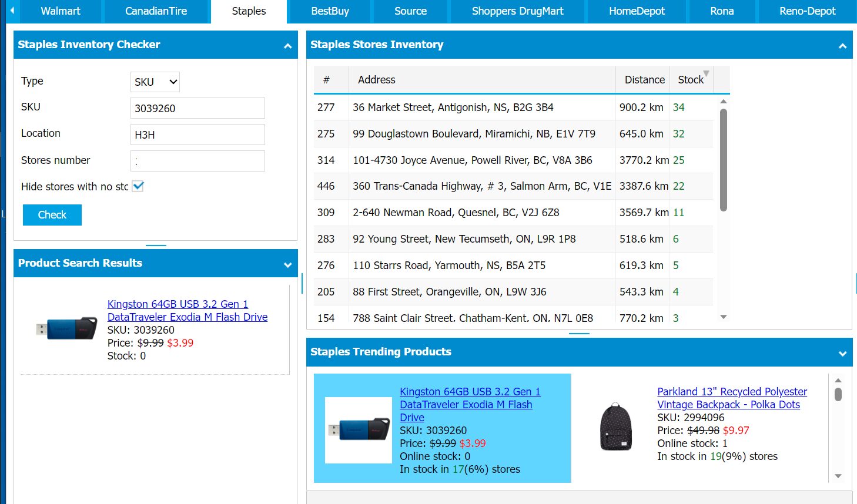Collapse the Staples Inventory Checker panel

click(287, 46)
